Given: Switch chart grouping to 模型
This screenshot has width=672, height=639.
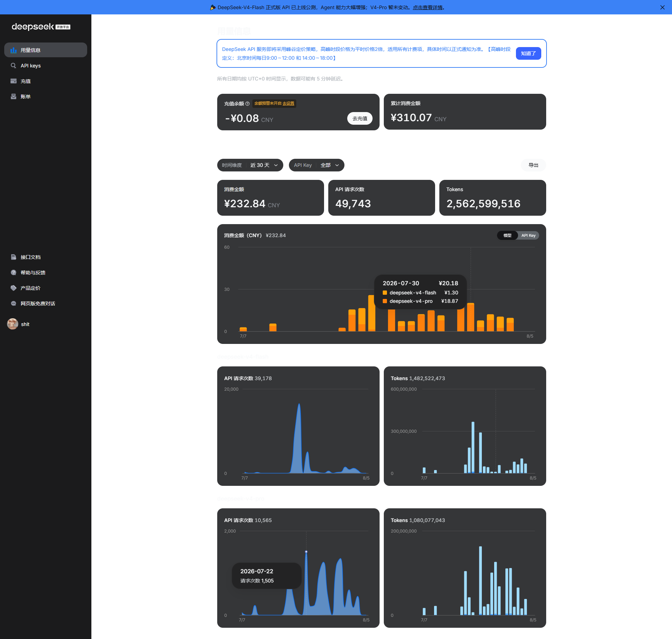Looking at the screenshot, I should click(508, 235).
